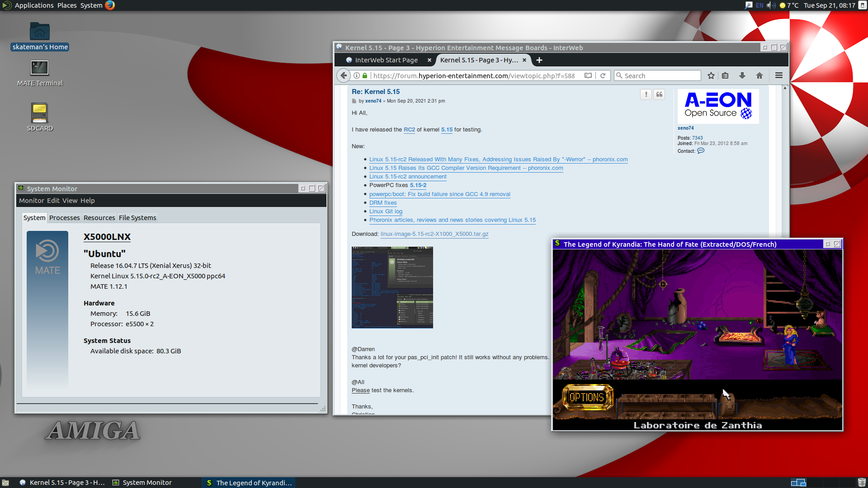
Task: Report this post exclamation icon
Action: [646, 94]
